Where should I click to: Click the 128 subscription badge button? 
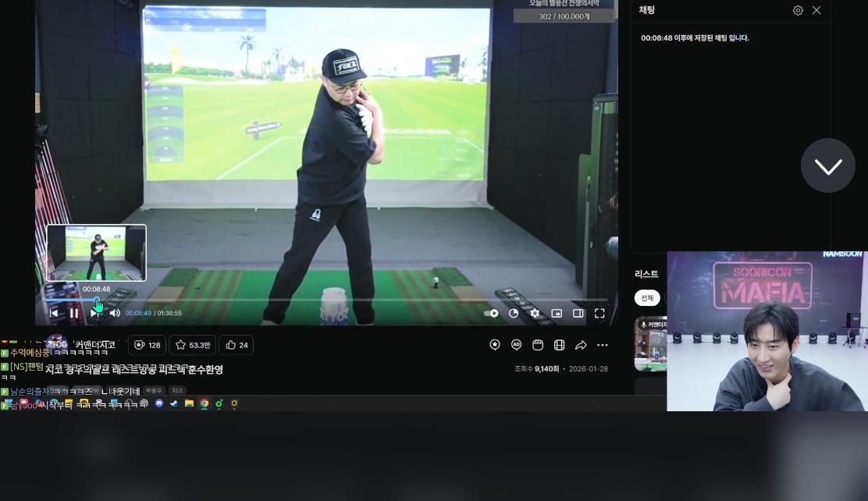pos(148,345)
